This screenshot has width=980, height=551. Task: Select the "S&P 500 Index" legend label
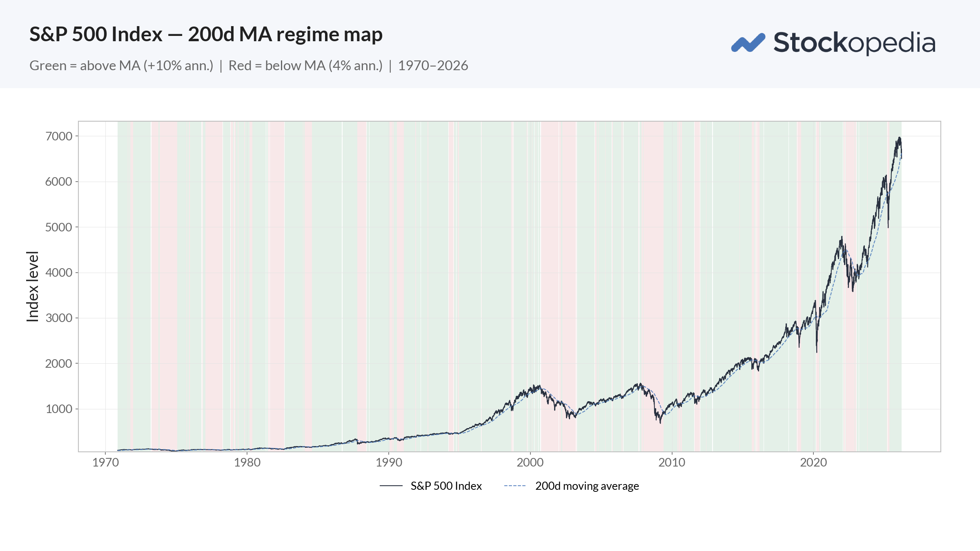coord(446,486)
